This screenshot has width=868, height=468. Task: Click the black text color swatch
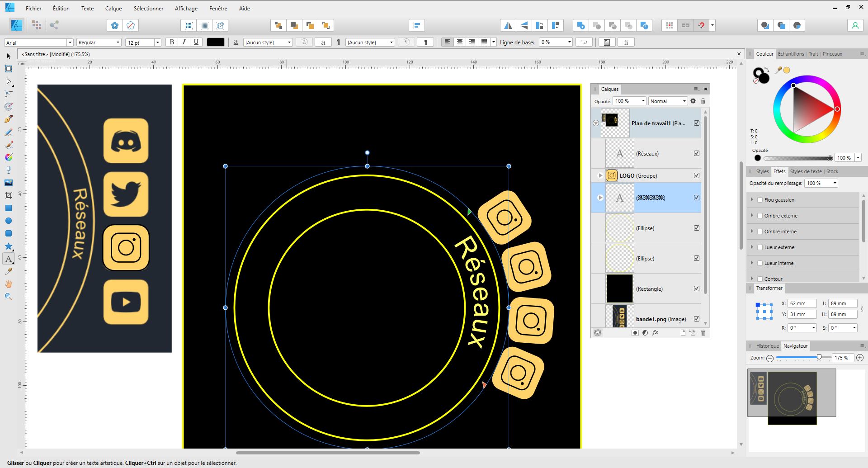(x=216, y=42)
